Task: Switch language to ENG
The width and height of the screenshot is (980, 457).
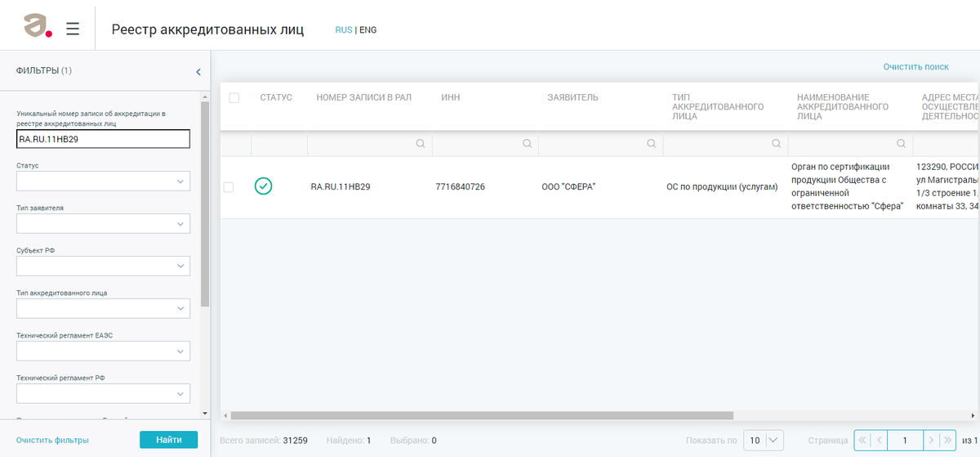Action: click(x=367, y=29)
